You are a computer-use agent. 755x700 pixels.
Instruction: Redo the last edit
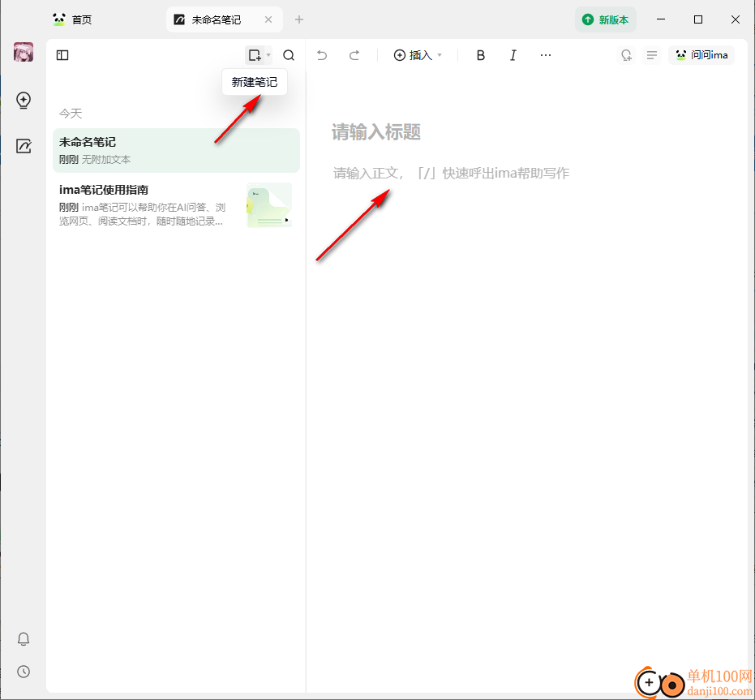click(354, 55)
